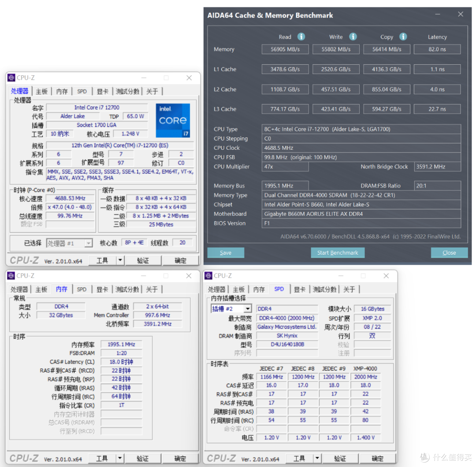Image resolution: width=476 pixels, height=467 pixels.
Task: Click multiplier value x 47.0 (4.0 - 48.0)
Action: pyautogui.click(x=70, y=207)
